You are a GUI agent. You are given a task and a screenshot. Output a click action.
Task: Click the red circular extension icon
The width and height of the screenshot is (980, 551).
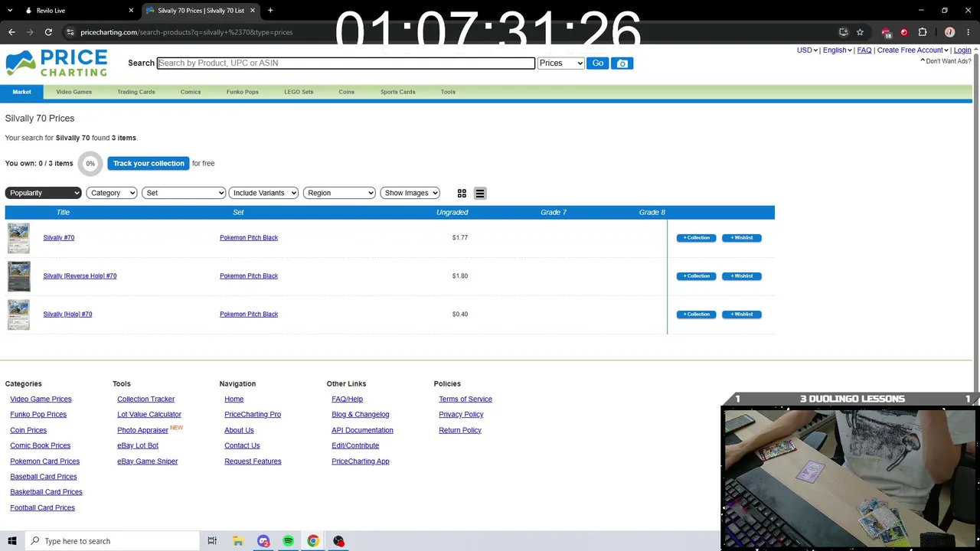904,32
